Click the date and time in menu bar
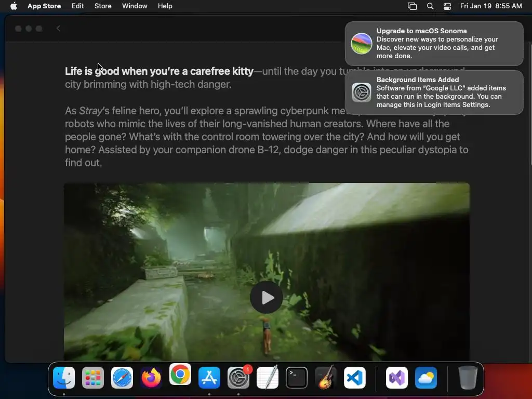The height and width of the screenshot is (399, 532). pos(491,6)
